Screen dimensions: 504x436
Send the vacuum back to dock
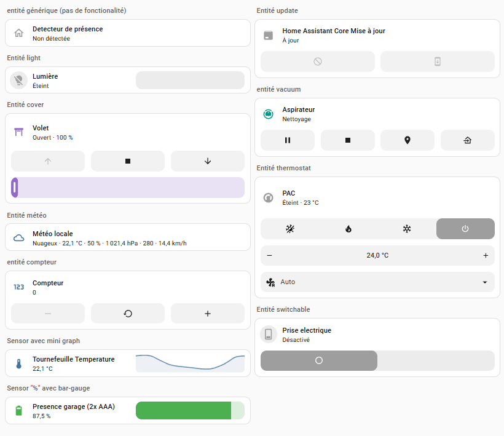pos(467,140)
